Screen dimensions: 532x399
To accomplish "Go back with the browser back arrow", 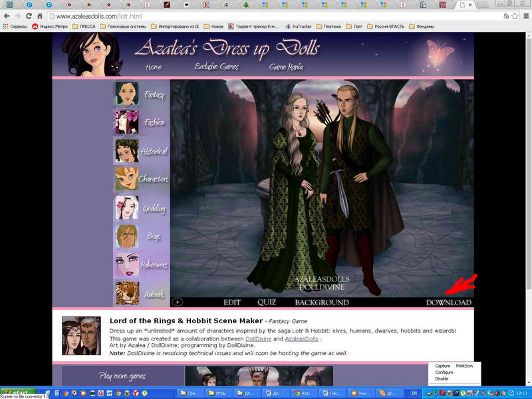I will tap(7, 16).
